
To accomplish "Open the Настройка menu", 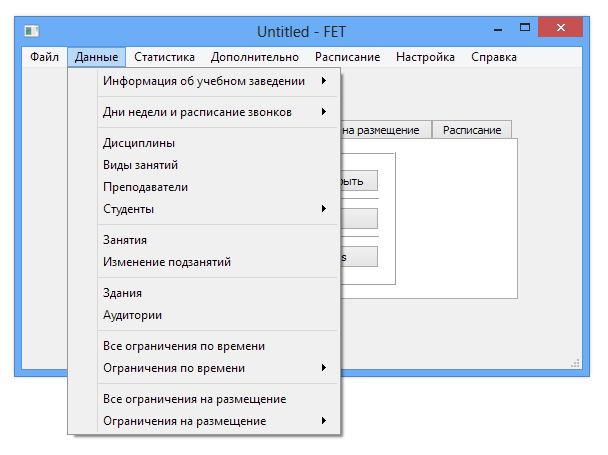I will point(425,57).
